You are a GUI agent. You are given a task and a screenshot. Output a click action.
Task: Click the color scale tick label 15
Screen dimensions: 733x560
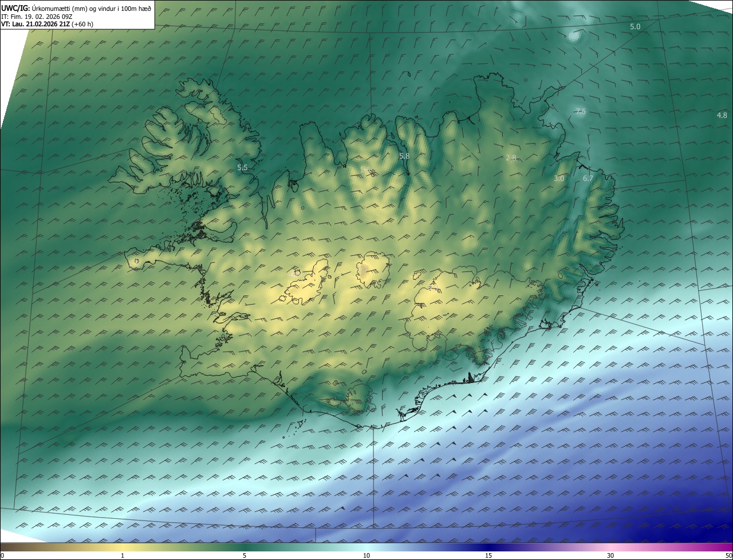click(x=488, y=555)
